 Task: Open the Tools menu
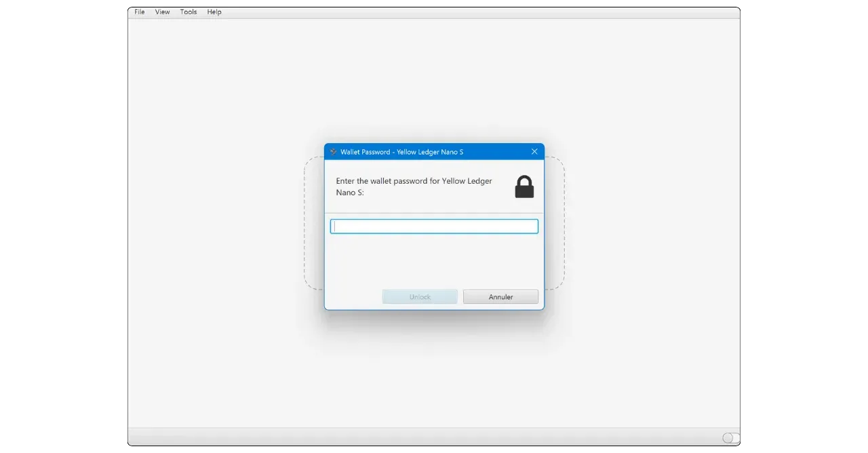click(x=189, y=12)
